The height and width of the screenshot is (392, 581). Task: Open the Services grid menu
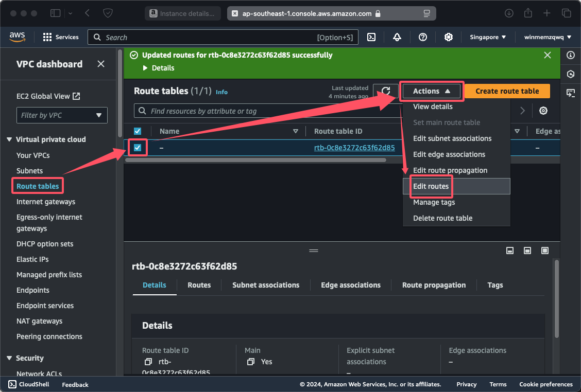pyautogui.click(x=61, y=37)
